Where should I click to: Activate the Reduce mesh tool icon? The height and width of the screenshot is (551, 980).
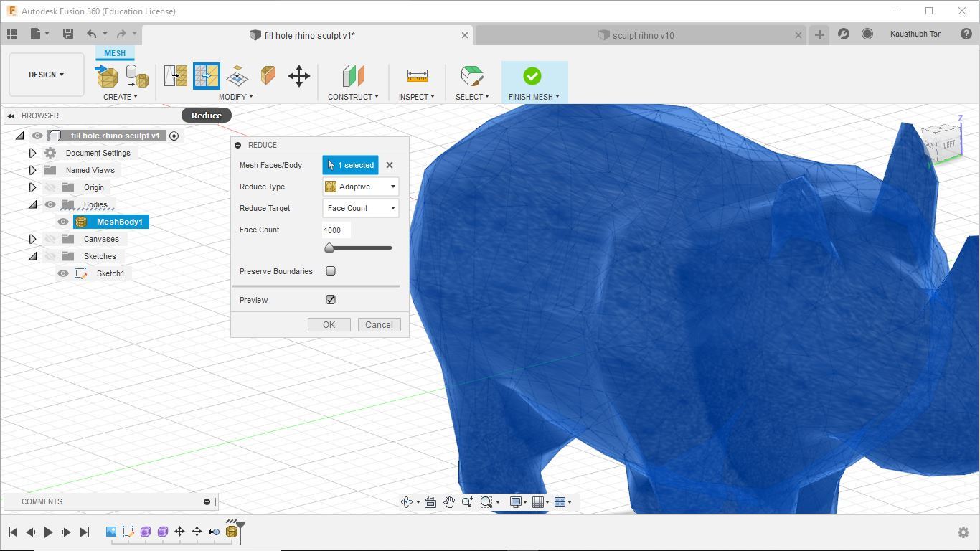(x=207, y=76)
